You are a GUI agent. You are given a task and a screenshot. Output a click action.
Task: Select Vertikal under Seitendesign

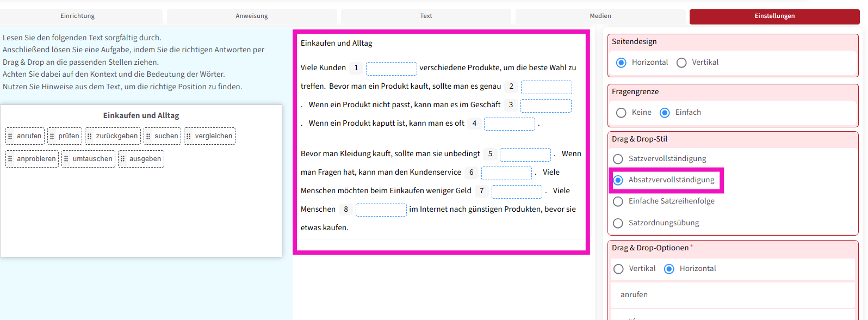coord(681,63)
